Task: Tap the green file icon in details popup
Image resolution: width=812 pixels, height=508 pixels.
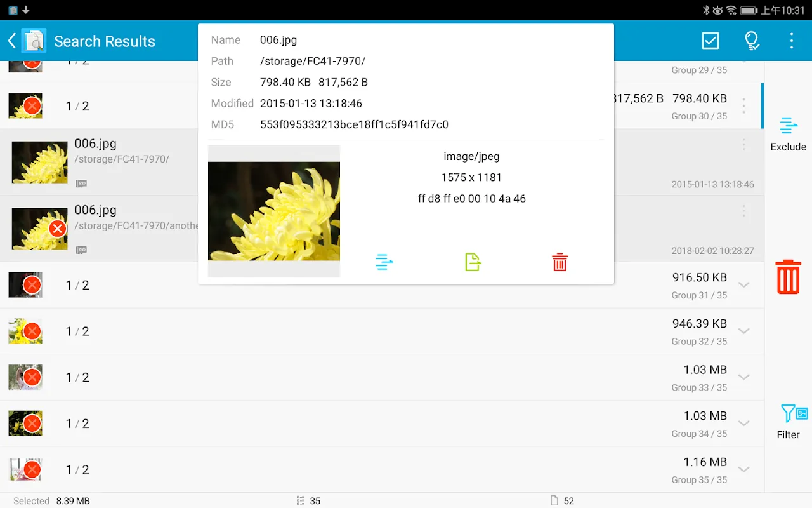Action: (x=473, y=262)
